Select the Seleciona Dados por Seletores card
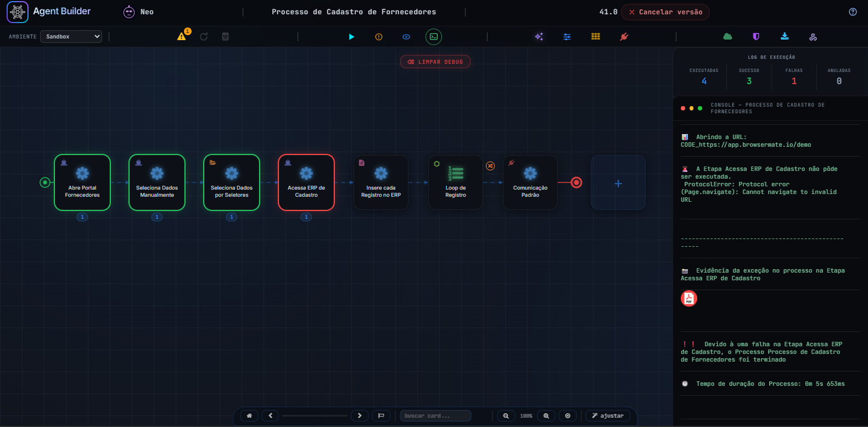 232,182
